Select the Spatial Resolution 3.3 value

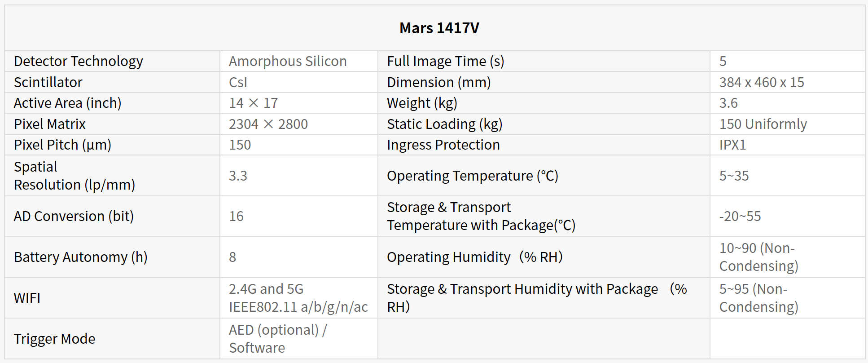238,176
